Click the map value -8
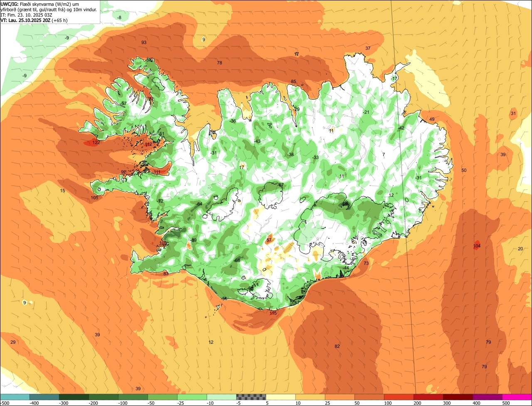The width and height of the screenshot is (532, 406). pos(119,17)
